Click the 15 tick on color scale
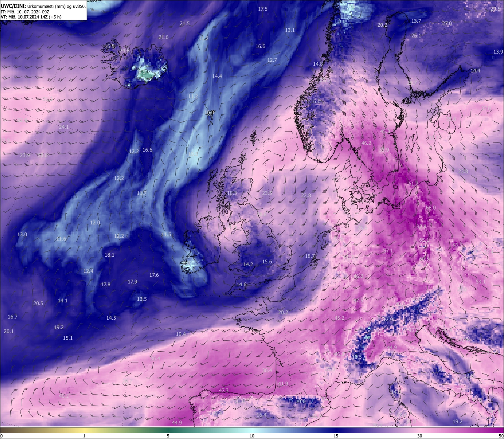The image size is (504, 439). [336, 436]
